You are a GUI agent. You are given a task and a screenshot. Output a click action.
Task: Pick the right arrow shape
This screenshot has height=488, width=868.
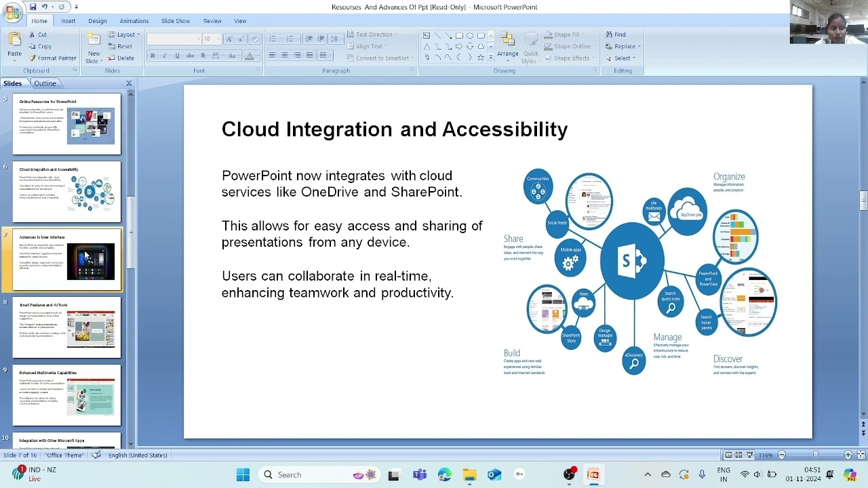459,46
